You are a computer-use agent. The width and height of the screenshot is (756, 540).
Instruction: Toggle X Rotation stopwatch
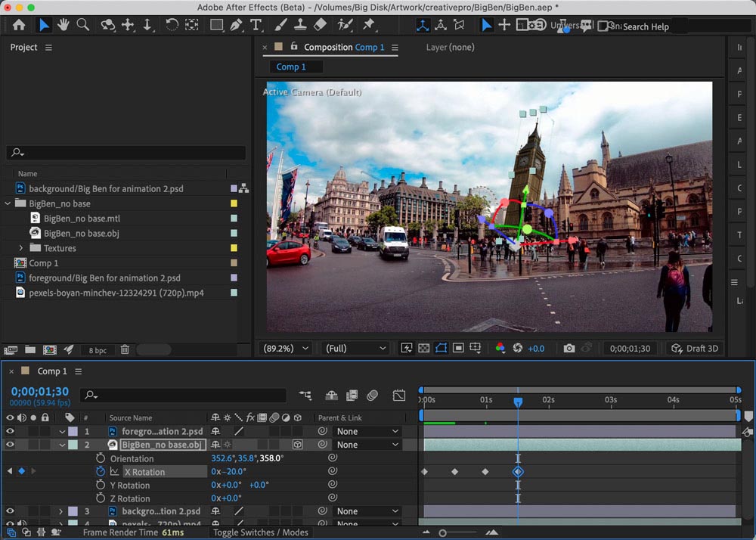101,471
